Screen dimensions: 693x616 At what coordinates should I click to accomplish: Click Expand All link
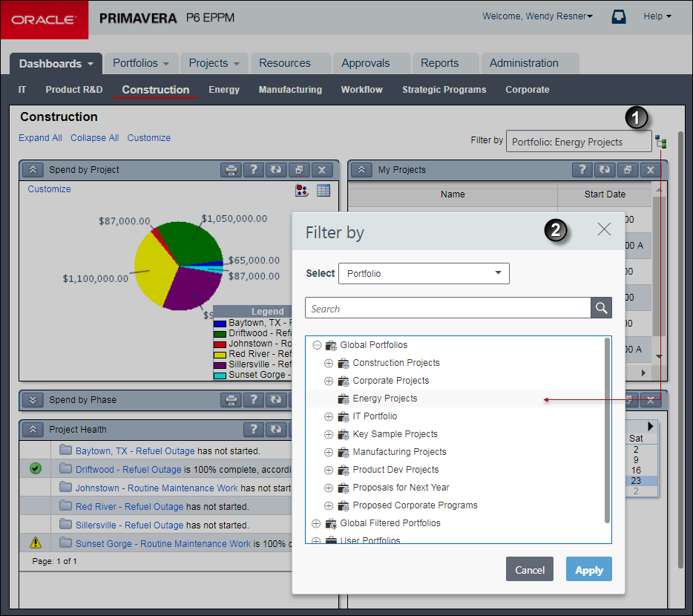pyautogui.click(x=40, y=138)
